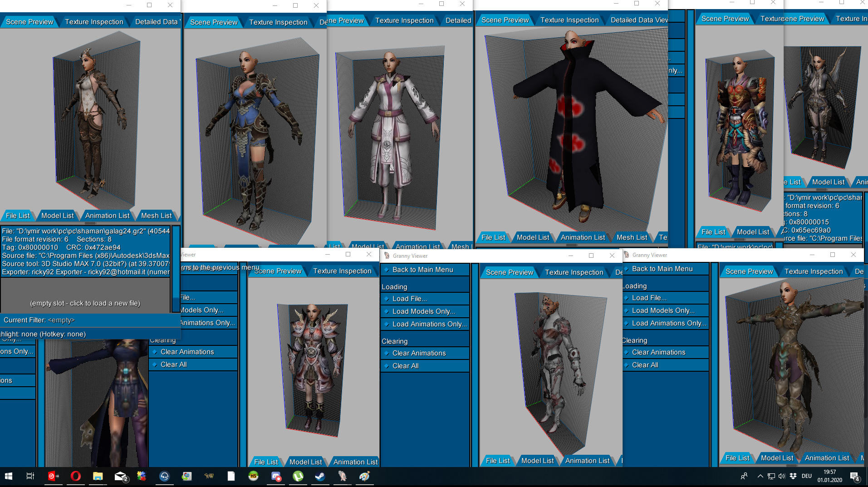Click Back to Main Menu in brown-leather viewer
868x487 pixels.
click(x=666, y=269)
